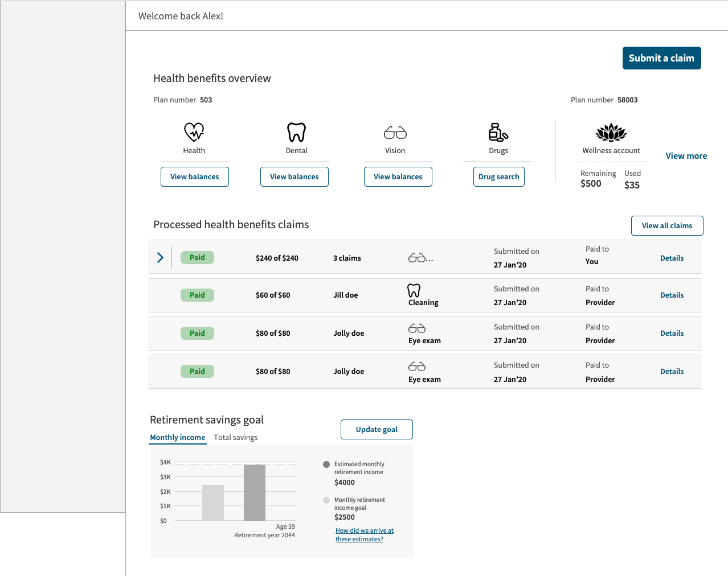Screen dimensions: 728x576
Task: Click the light gray income goal bar
Action: coord(213,503)
